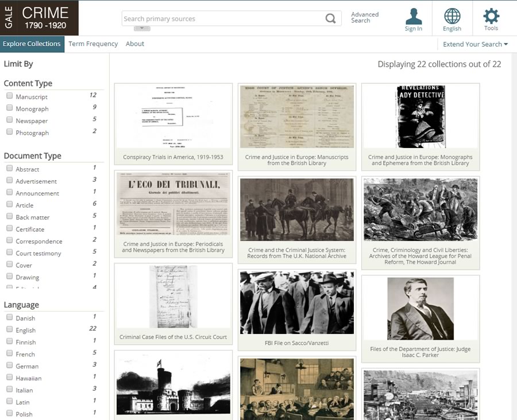The width and height of the screenshot is (517, 420).
Task: Select the Latin language checkbox
Action: [10, 401]
